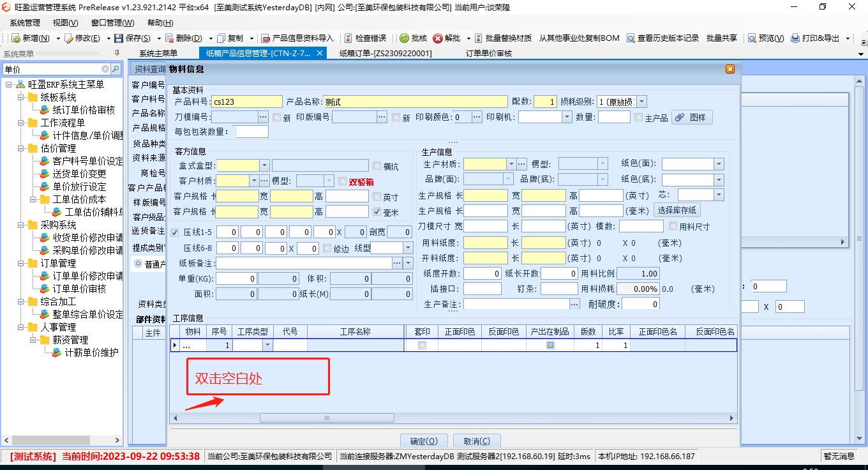Screen dimensions: 868x470
Task: Close the 物料信息 dialog via orange X
Action: [730, 69]
